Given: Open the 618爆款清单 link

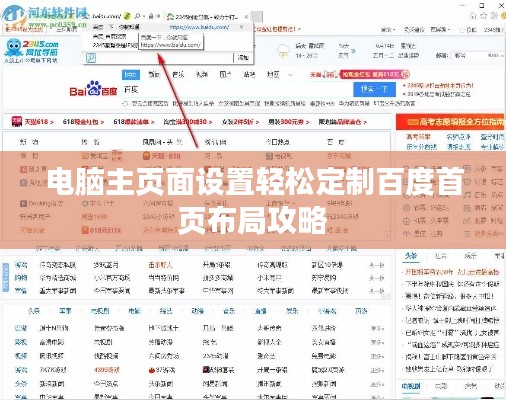Looking at the screenshot, I should tap(134, 122).
